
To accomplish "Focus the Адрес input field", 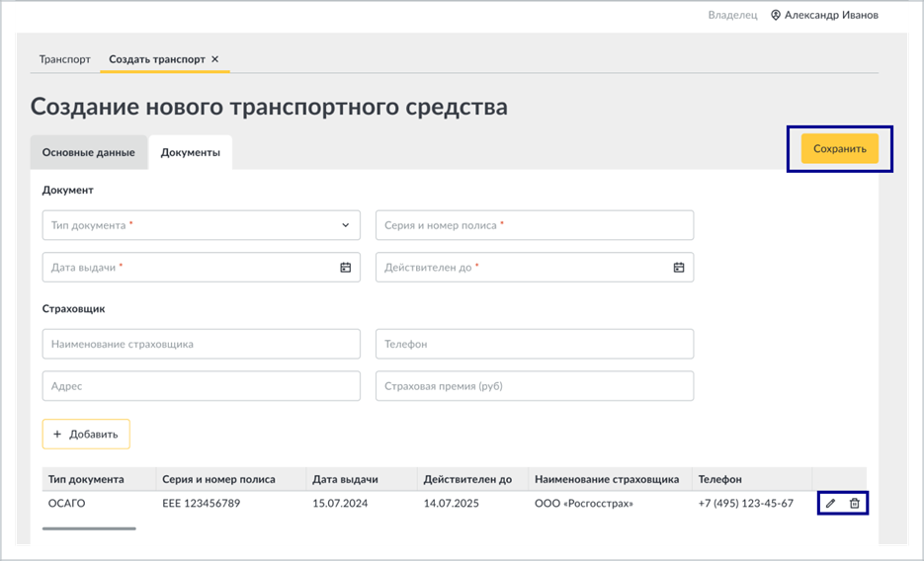I will click(x=201, y=385).
